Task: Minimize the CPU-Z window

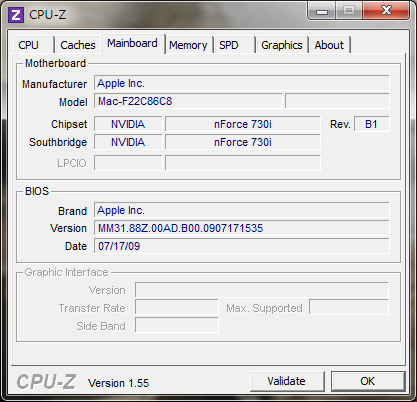Action: point(322,11)
